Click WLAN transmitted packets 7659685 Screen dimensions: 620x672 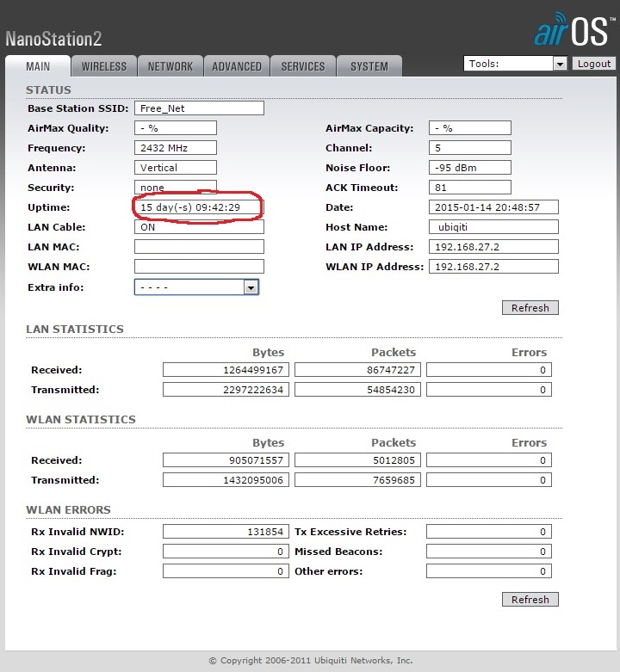[x=357, y=480]
